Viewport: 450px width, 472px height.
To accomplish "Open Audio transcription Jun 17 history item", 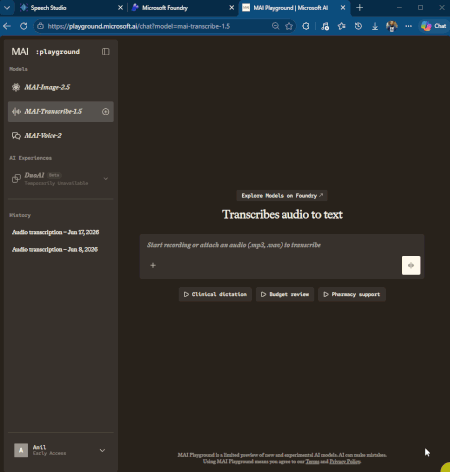I will (x=56, y=232).
